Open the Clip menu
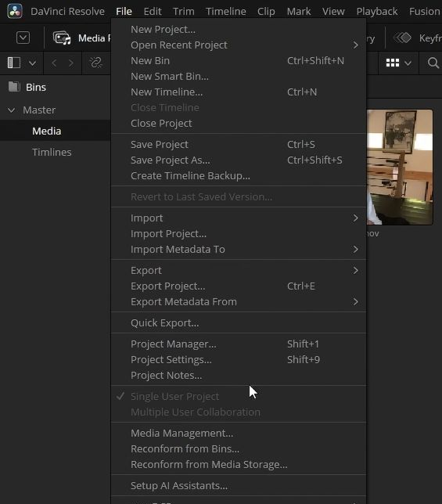 pos(266,11)
